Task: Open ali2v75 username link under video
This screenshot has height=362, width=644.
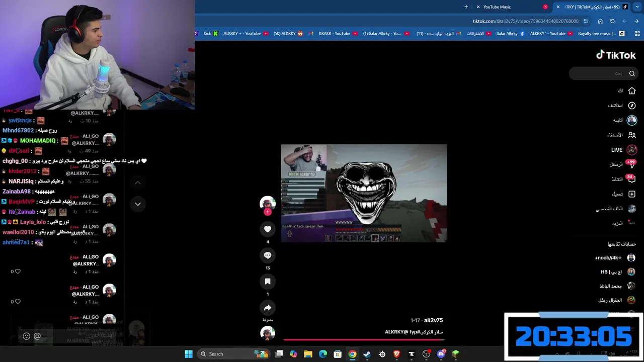Action: coord(433,320)
